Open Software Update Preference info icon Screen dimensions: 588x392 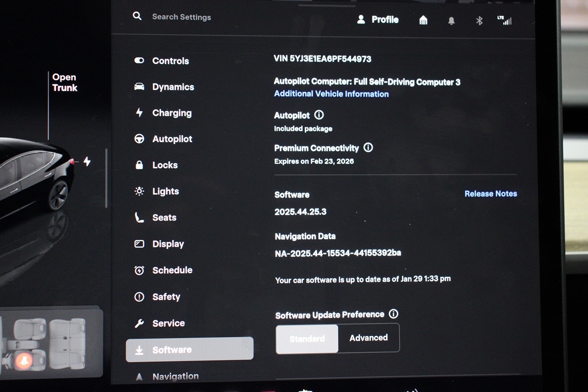[393, 314]
